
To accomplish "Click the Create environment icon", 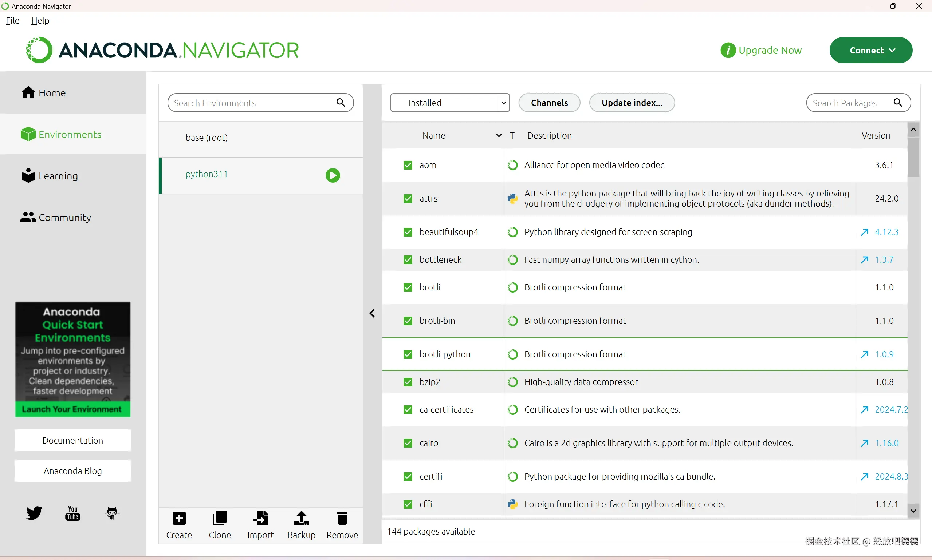I will click(179, 518).
